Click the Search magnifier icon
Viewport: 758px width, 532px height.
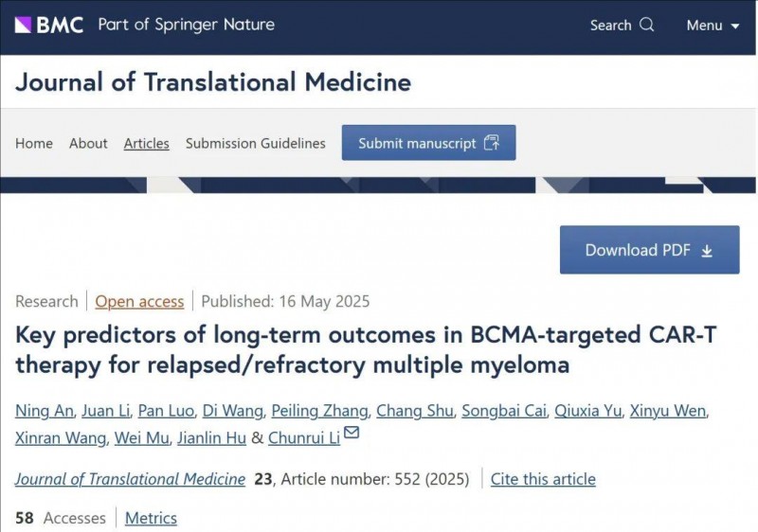click(x=647, y=25)
